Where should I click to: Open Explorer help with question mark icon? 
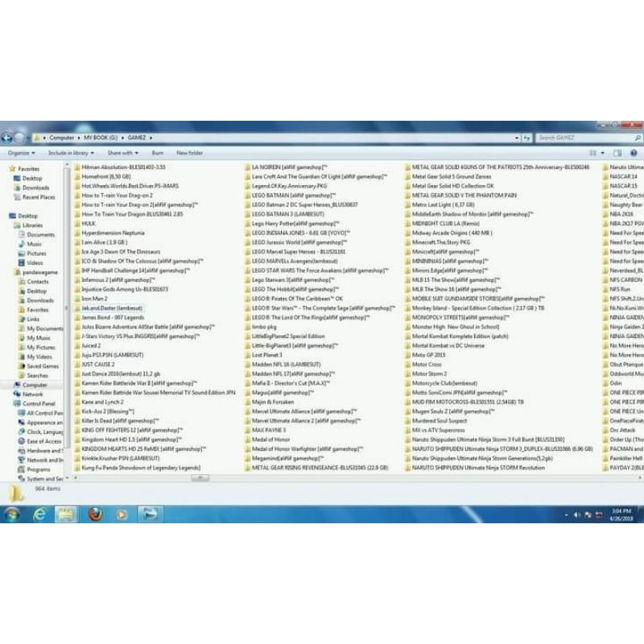click(634, 153)
